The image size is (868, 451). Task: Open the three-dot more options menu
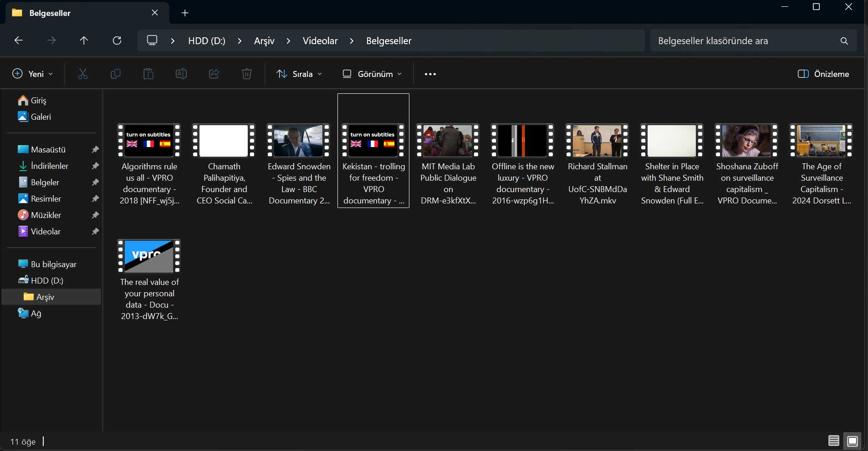coord(430,74)
